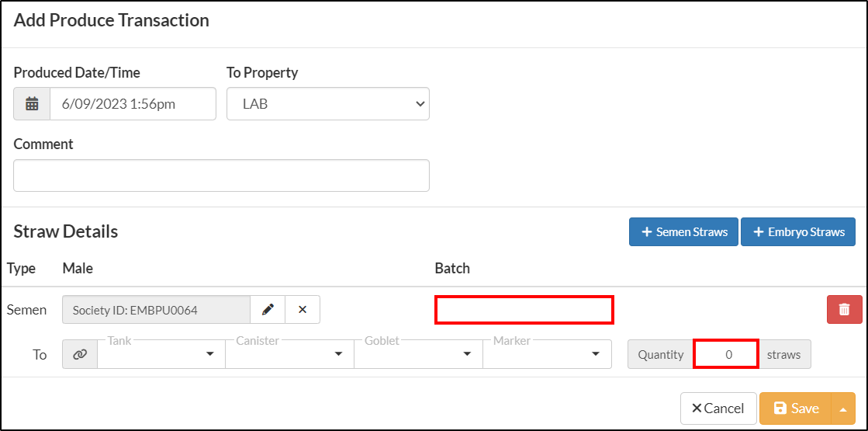Clear the Male selection with the X icon
The width and height of the screenshot is (868, 431).
303,310
